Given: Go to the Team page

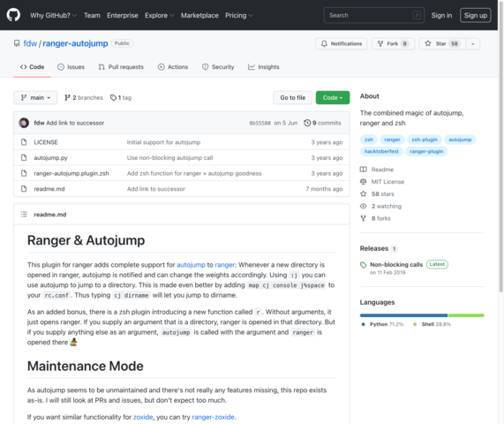Looking at the screenshot, I should pos(92,15).
